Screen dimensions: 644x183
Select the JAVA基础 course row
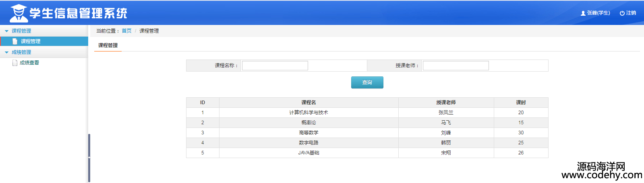click(309, 153)
